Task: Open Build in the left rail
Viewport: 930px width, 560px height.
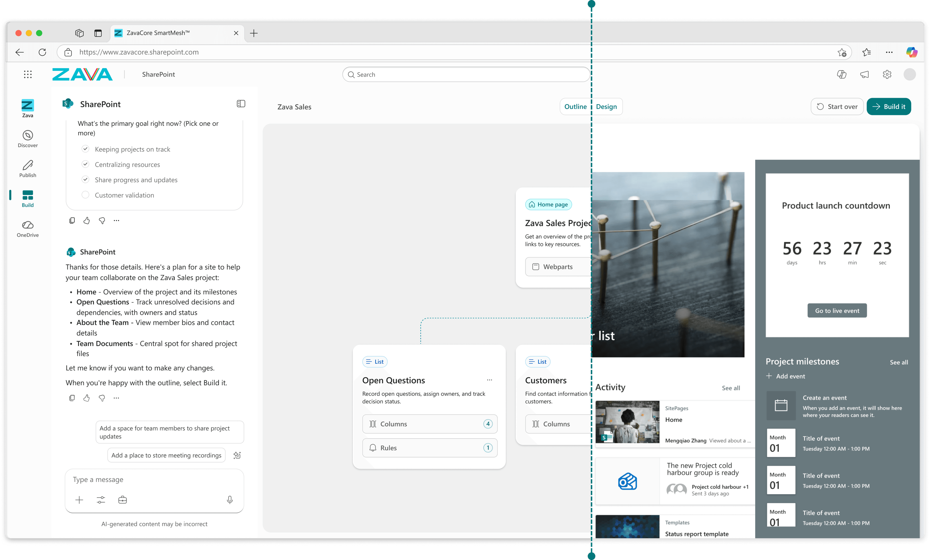Action: coord(28,199)
